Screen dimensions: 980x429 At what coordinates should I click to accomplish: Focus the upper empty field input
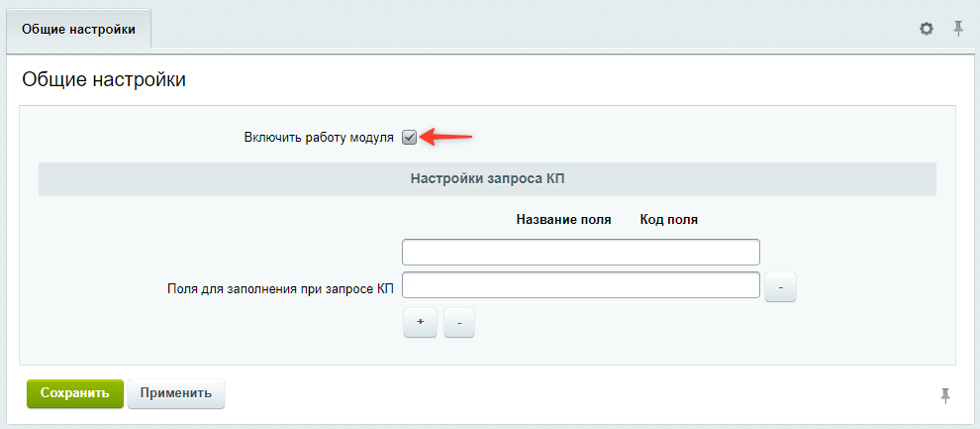tap(581, 252)
